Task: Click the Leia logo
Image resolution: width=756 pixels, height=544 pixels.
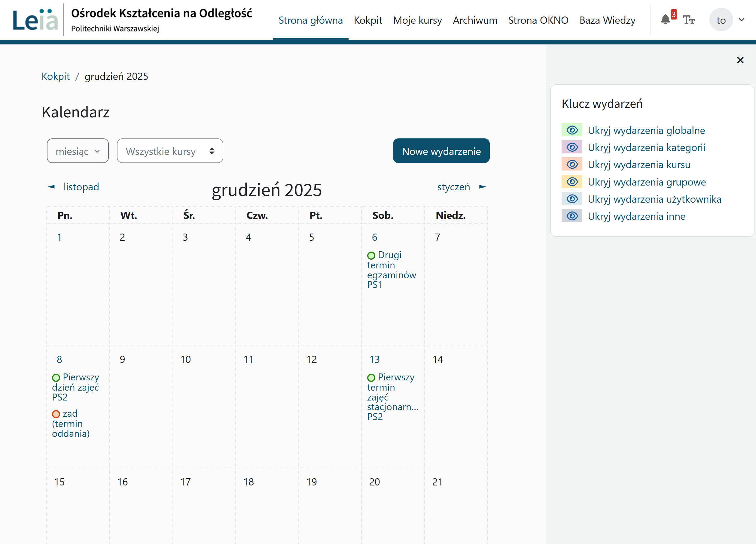Action: point(35,20)
